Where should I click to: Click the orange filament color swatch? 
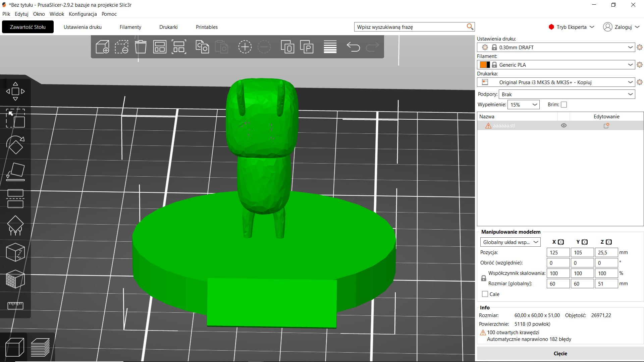pyautogui.click(x=483, y=65)
